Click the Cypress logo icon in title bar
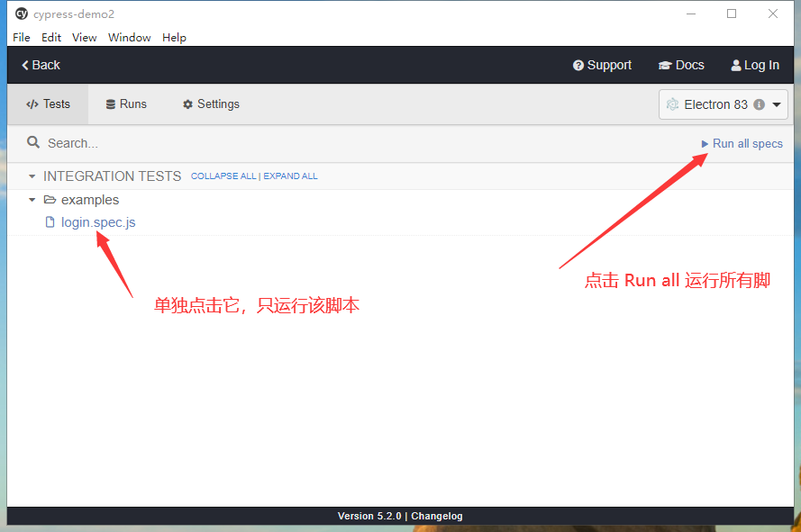This screenshot has width=801, height=532. coord(22,14)
